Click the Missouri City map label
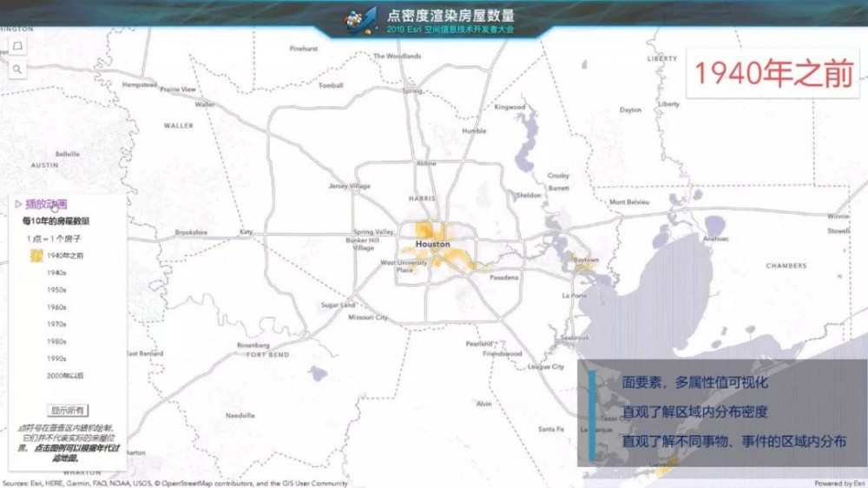The height and width of the screenshot is (488, 868). (x=368, y=318)
